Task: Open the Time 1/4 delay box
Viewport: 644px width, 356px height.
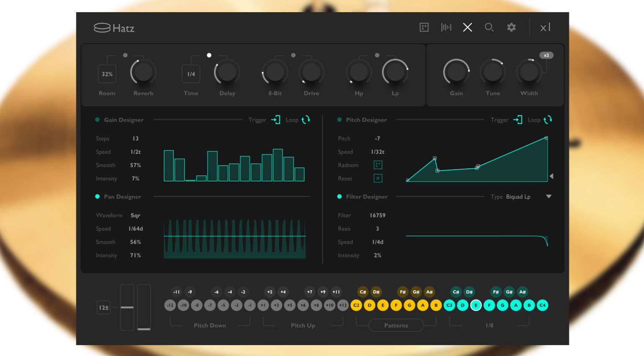Action: click(x=191, y=74)
